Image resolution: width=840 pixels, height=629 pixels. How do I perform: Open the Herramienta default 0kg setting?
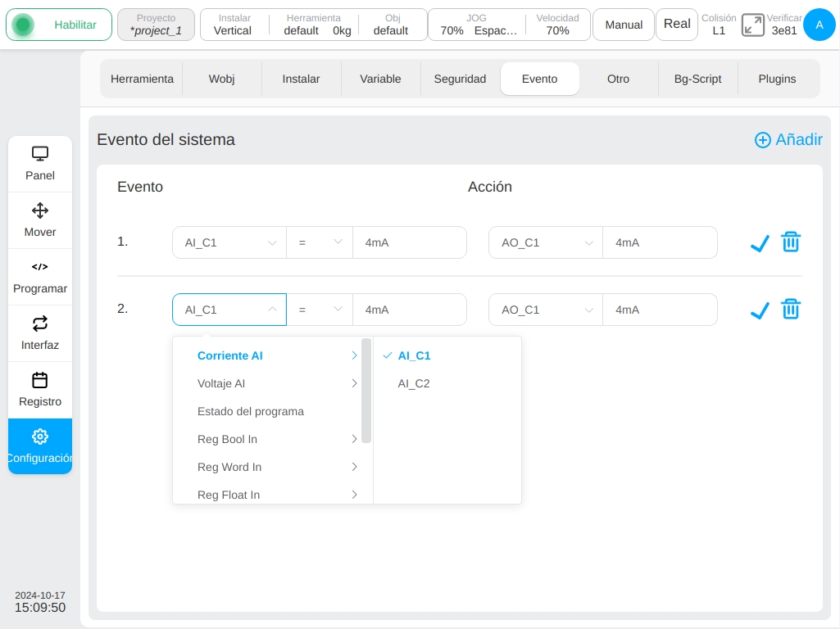coord(313,25)
